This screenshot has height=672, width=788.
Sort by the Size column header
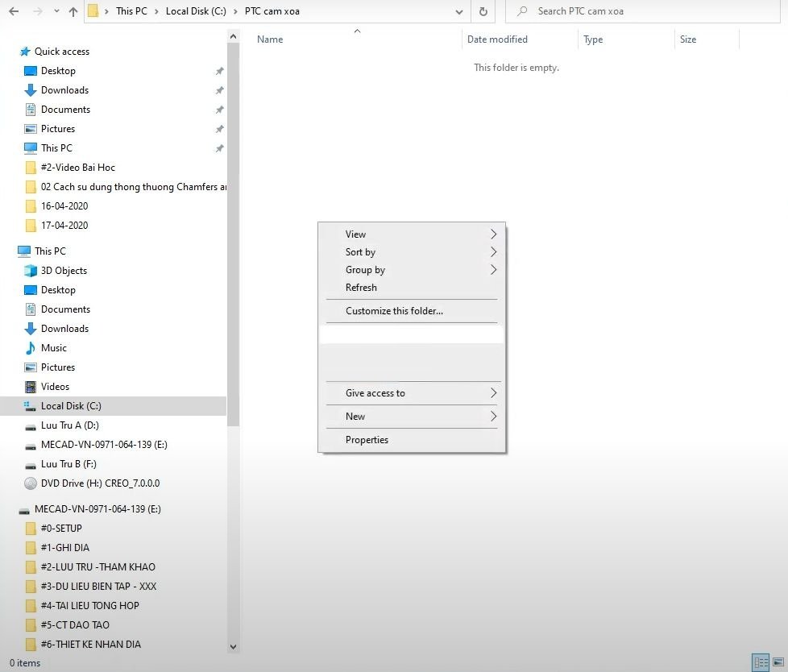point(688,39)
